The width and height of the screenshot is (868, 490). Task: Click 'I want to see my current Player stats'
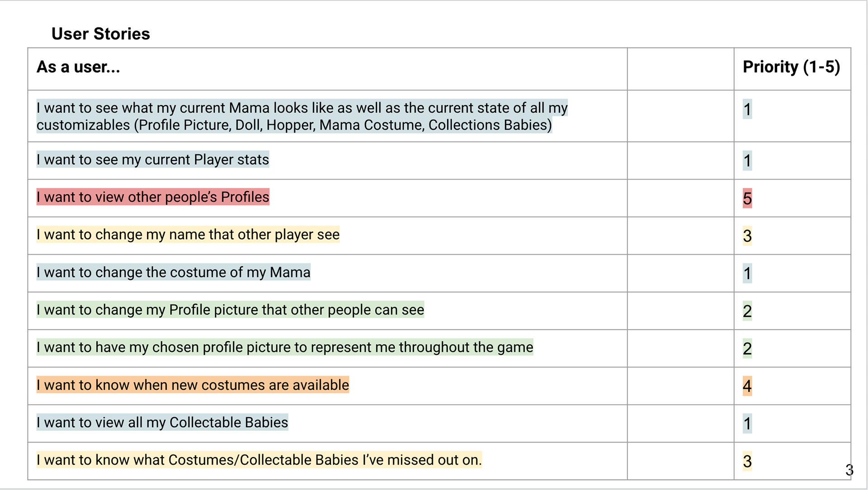[x=153, y=160]
